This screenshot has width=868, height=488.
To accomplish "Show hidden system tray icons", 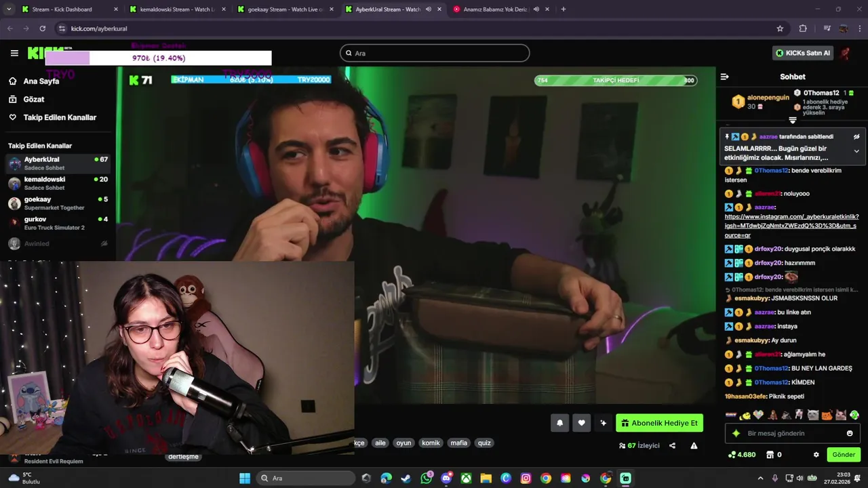I will 760,478.
